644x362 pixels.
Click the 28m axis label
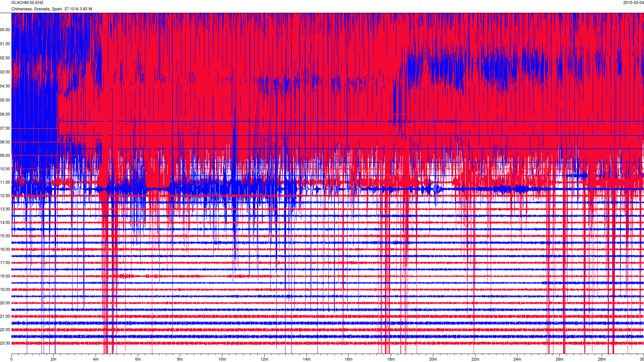click(602, 359)
